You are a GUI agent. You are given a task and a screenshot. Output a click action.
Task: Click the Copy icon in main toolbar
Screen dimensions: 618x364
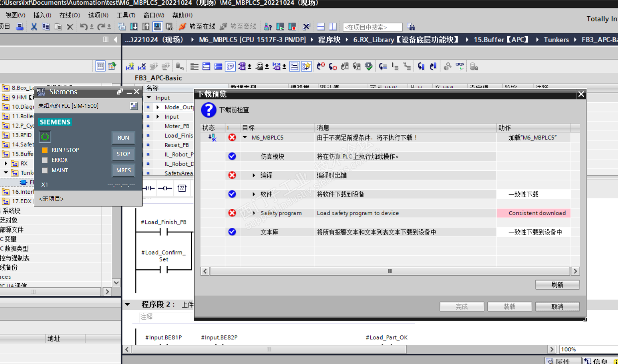point(46,27)
